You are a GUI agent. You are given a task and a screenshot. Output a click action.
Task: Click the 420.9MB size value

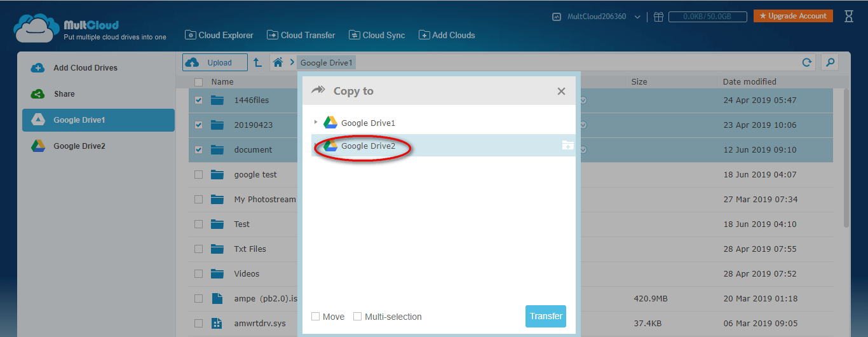pos(651,299)
